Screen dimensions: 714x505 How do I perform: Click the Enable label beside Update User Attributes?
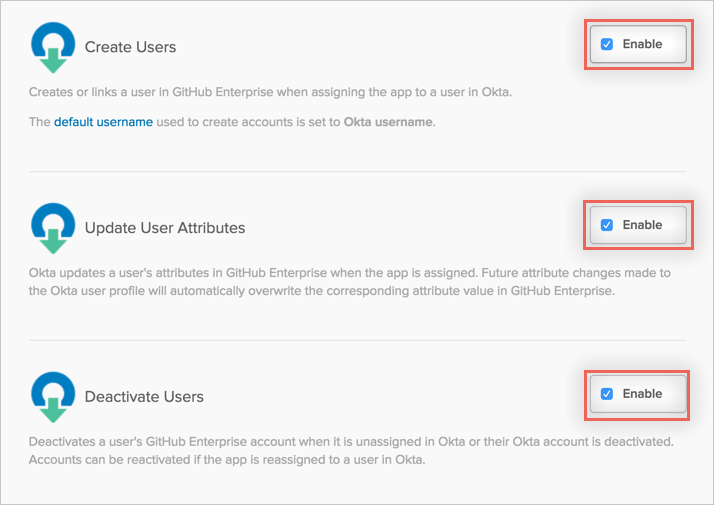tap(642, 225)
